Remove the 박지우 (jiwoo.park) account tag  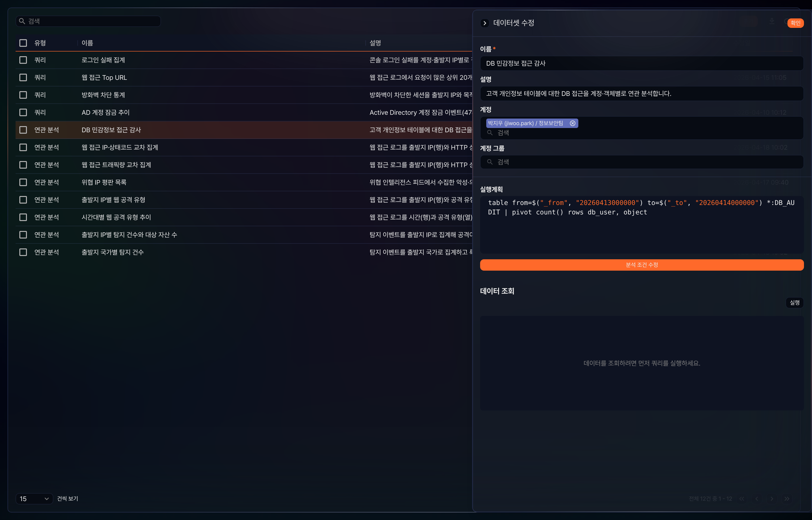(x=572, y=123)
